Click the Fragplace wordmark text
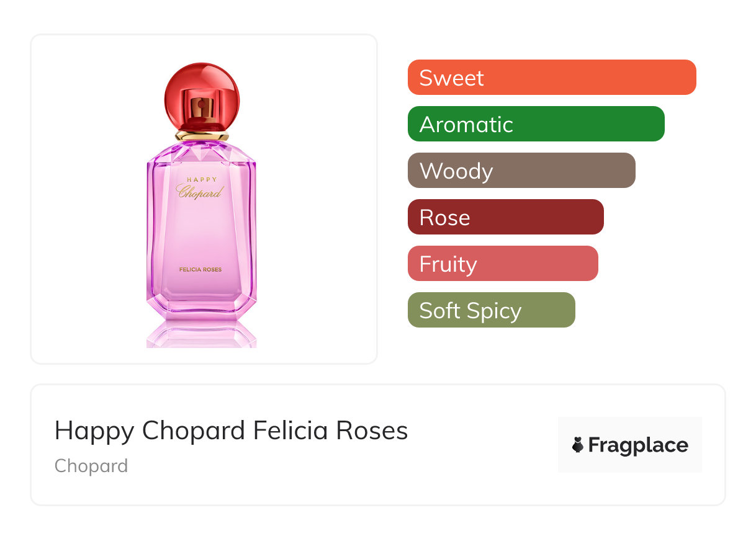The height and width of the screenshot is (536, 756). [637, 445]
